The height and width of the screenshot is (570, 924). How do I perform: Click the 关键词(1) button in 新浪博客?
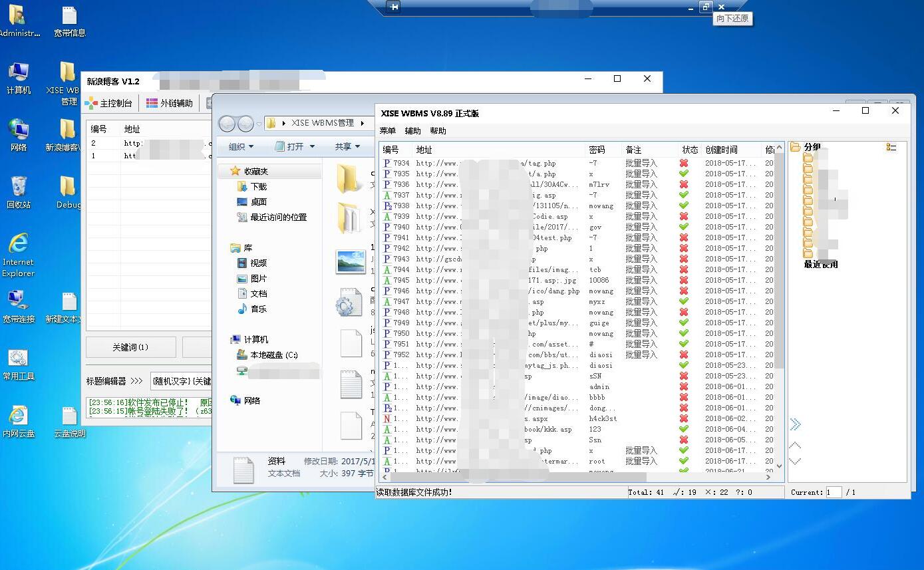[x=130, y=347]
